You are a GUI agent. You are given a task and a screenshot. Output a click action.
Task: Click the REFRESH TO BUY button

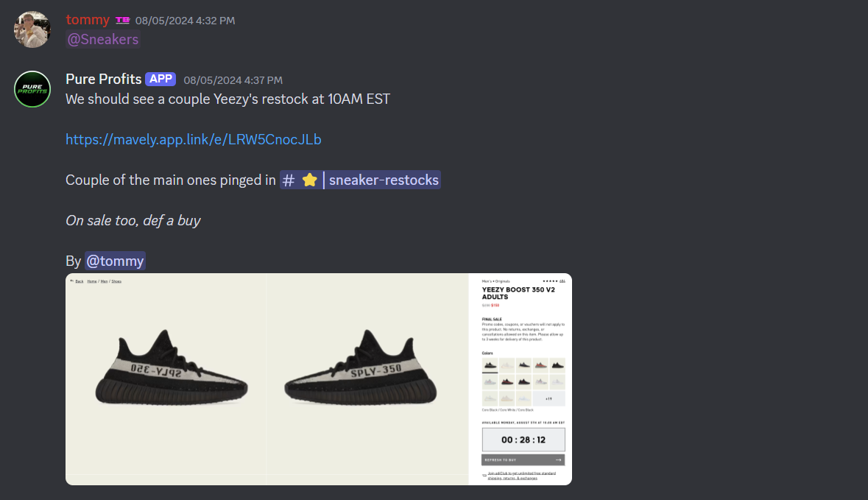(x=523, y=460)
